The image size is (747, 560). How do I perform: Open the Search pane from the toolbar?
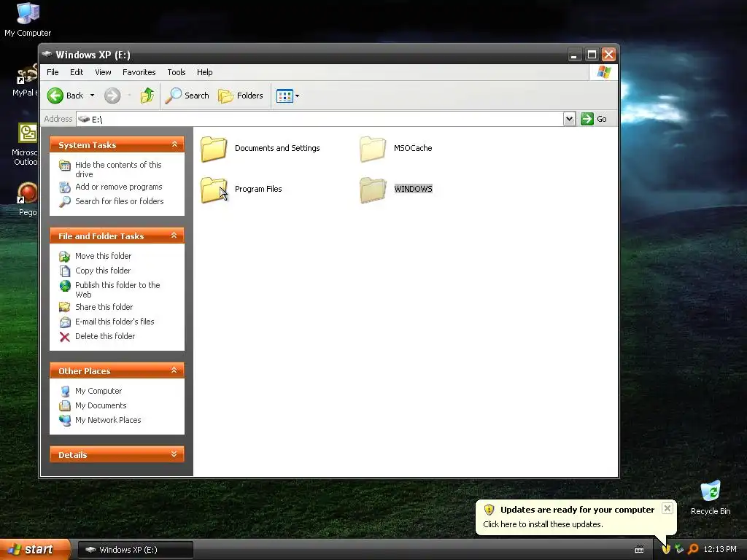(x=187, y=96)
